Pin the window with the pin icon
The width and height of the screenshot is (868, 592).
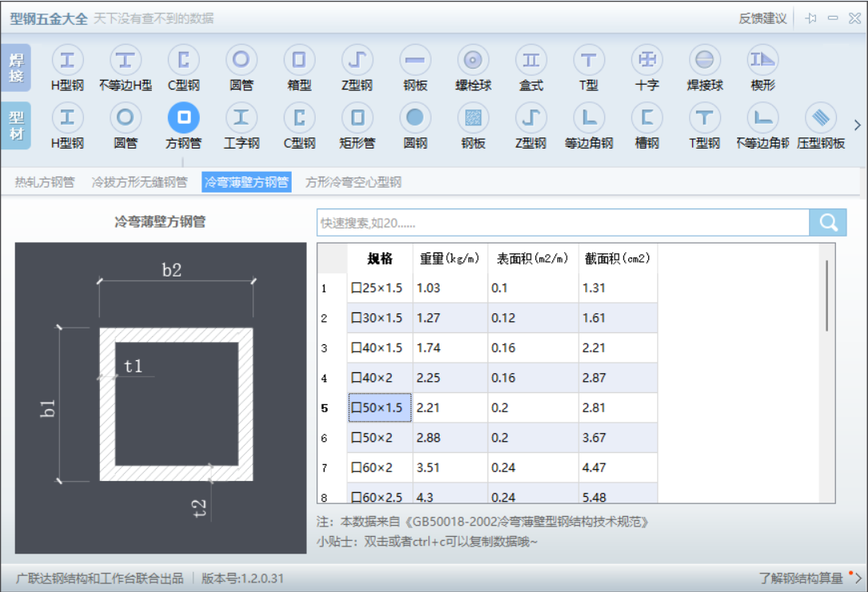pyautogui.click(x=811, y=18)
